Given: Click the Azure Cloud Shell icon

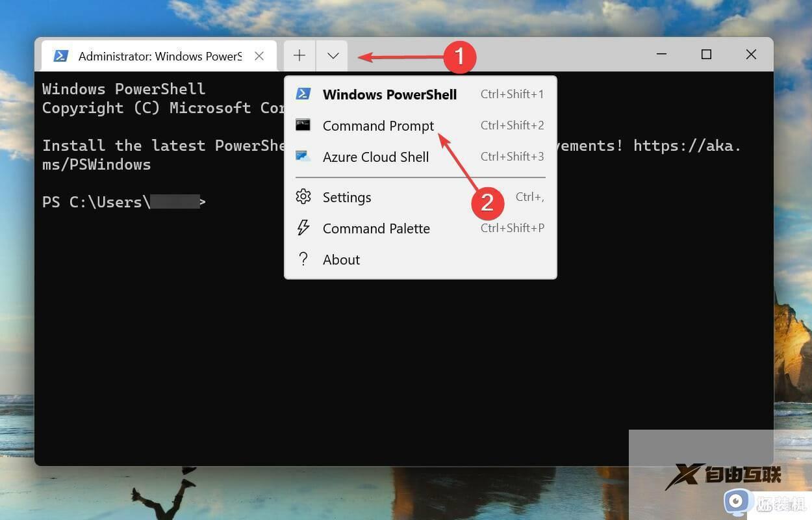Looking at the screenshot, I should pos(303,156).
